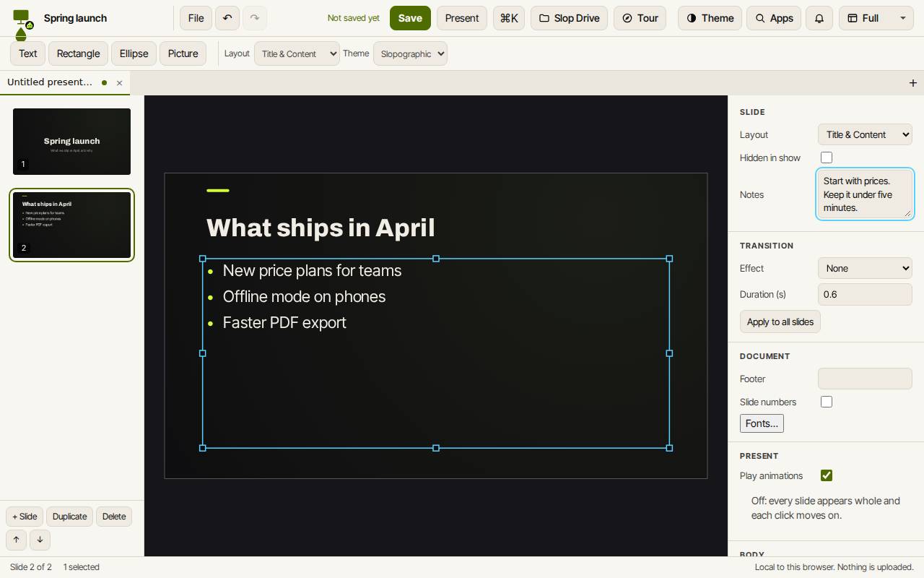The height and width of the screenshot is (578, 924).
Task: Open the Fonts... dialog
Action: coord(762,423)
